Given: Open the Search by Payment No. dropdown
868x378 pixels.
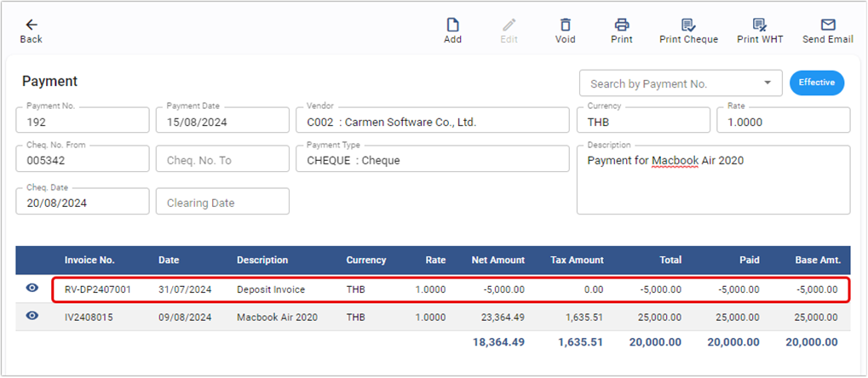Looking at the screenshot, I should point(767,83).
